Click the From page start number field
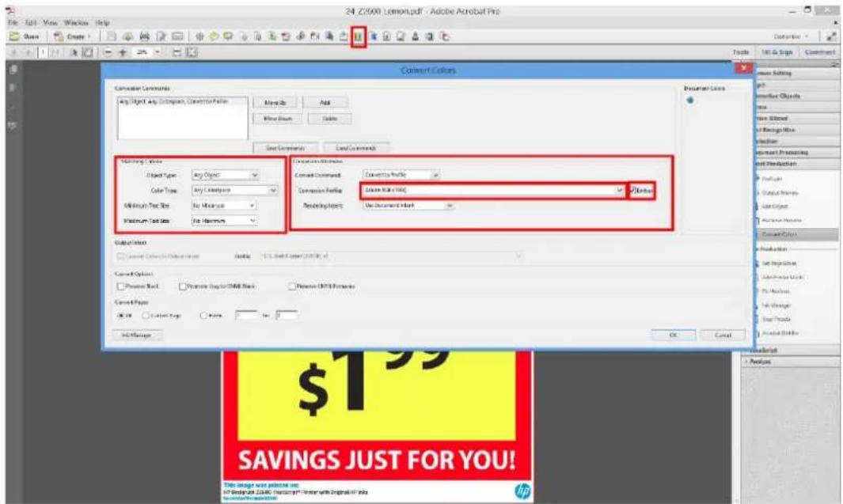 pyautogui.click(x=246, y=316)
